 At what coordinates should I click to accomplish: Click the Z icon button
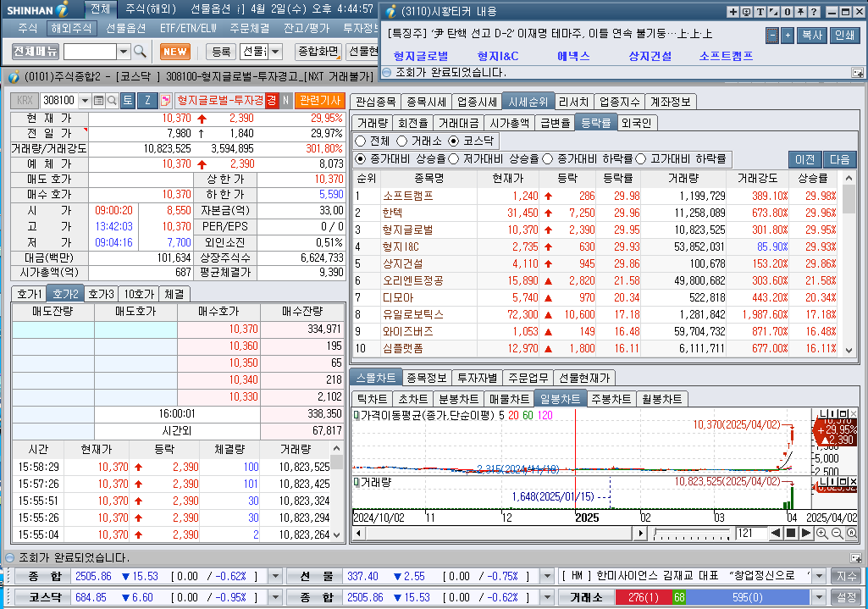[x=147, y=100]
